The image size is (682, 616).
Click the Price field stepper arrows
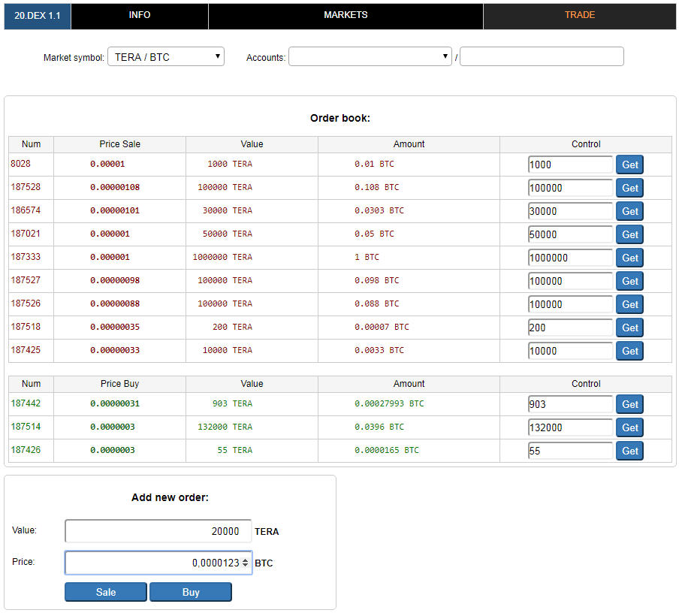[245, 563]
